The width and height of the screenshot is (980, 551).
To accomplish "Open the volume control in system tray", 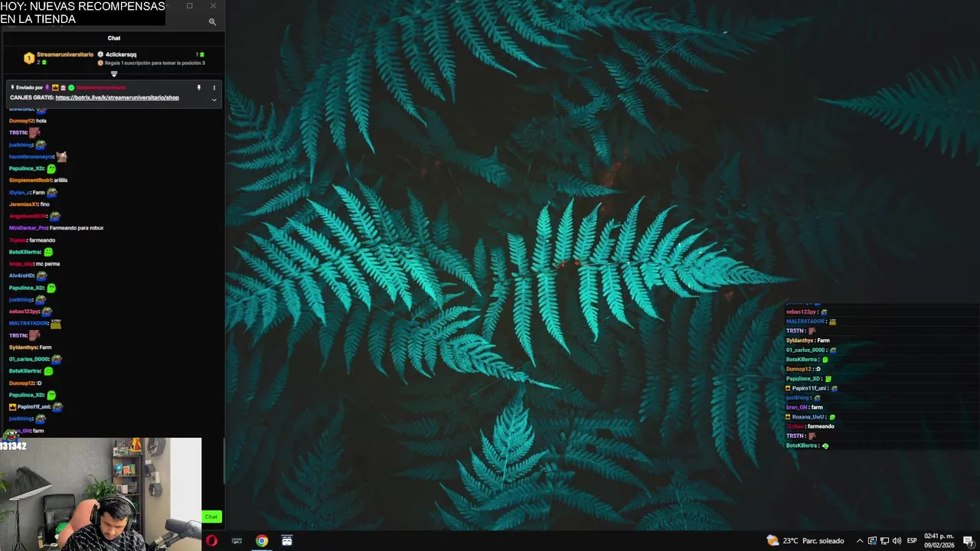I will click(x=897, y=541).
